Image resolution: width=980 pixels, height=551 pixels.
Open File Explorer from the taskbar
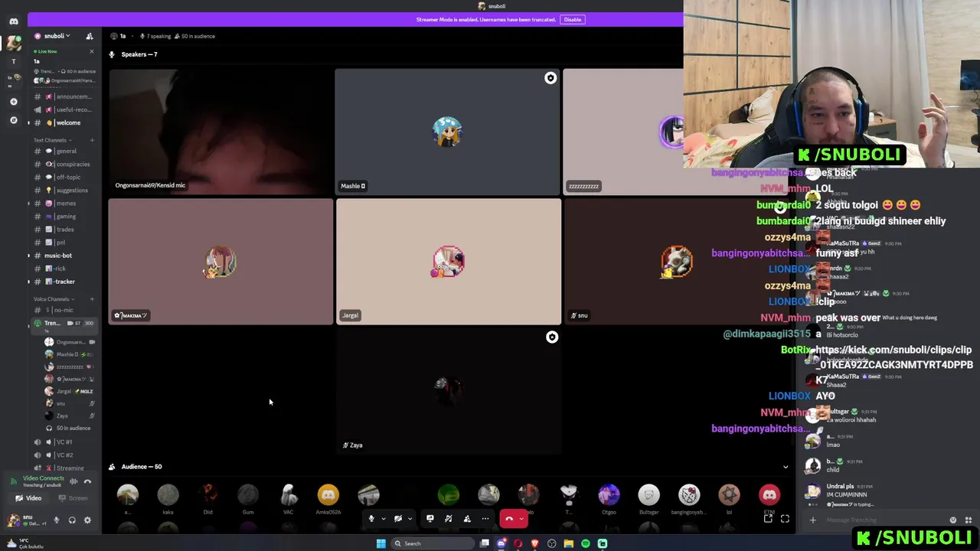point(569,543)
